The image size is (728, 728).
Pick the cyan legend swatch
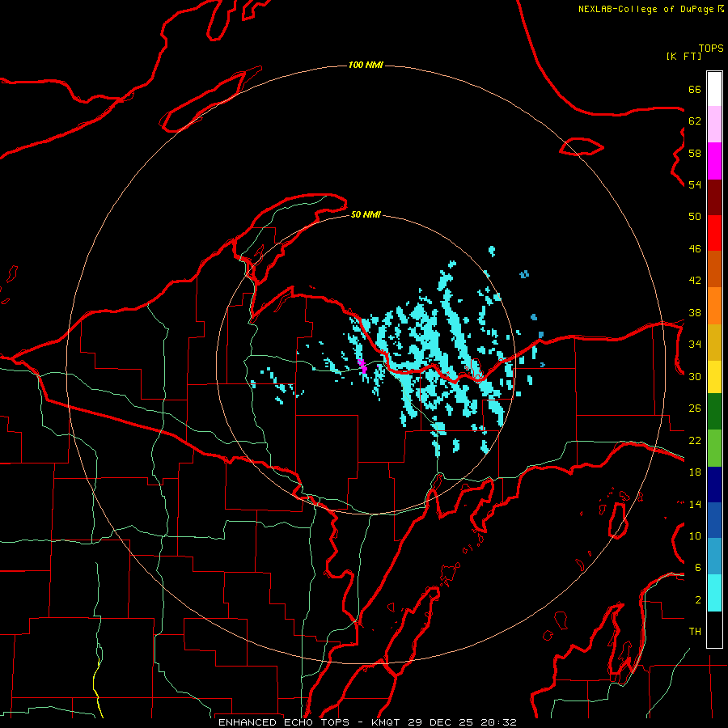coord(714,593)
